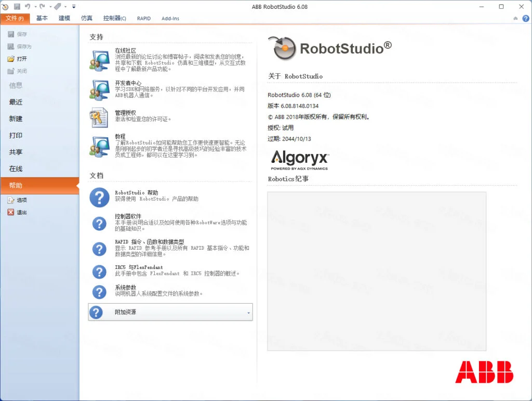532x401 pixels.
Task: Open the customize quick access toolbar menu
Action: point(74,6)
